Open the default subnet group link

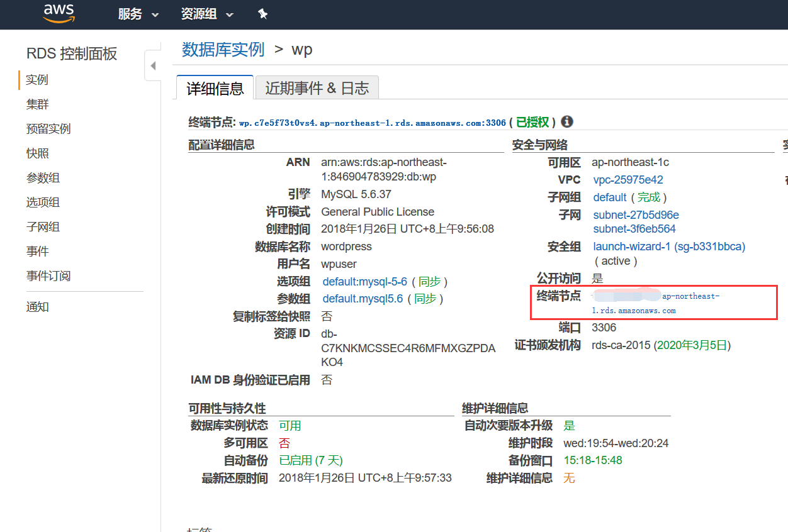(610, 197)
